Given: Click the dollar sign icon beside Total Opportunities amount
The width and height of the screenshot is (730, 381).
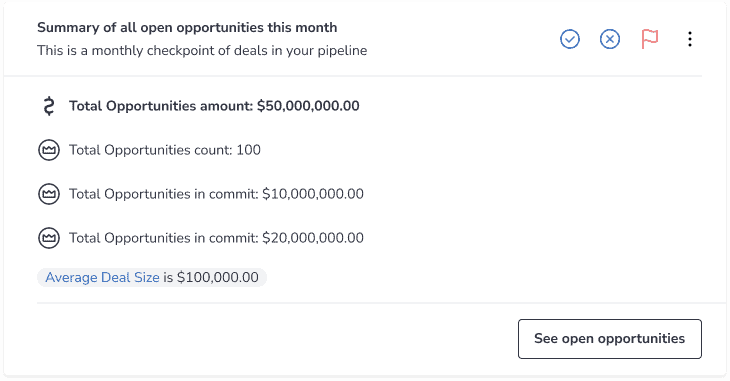Looking at the screenshot, I should click(x=49, y=106).
